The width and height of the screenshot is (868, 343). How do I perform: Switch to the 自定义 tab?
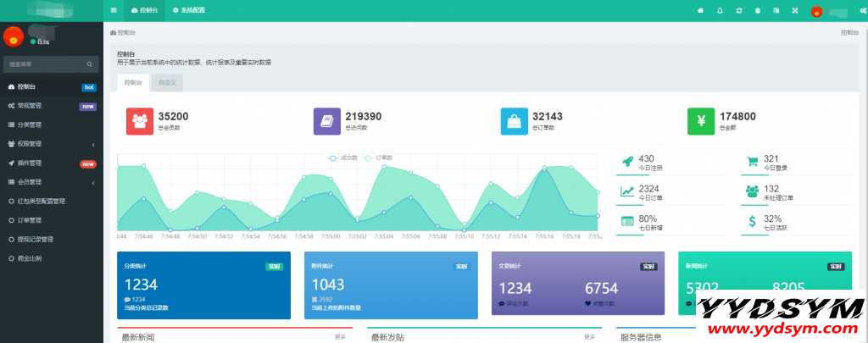pyautogui.click(x=166, y=83)
